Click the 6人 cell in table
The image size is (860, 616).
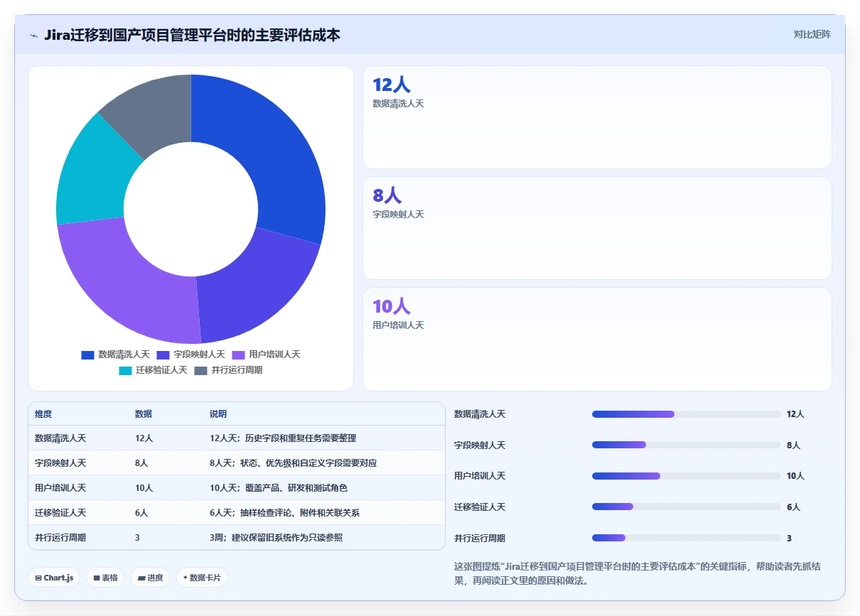pos(141,513)
